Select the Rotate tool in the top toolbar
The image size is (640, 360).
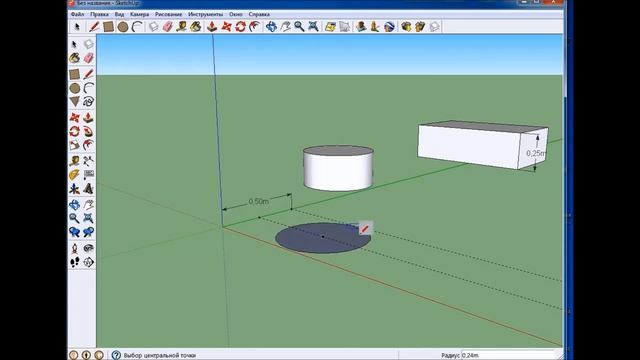coord(240,27)
